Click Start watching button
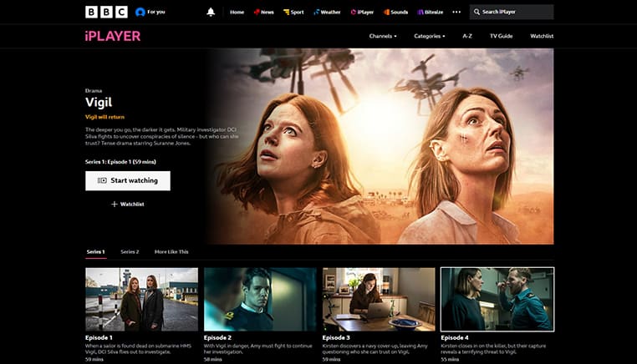Viewport: 637px width, 364px height. point(128,180)
